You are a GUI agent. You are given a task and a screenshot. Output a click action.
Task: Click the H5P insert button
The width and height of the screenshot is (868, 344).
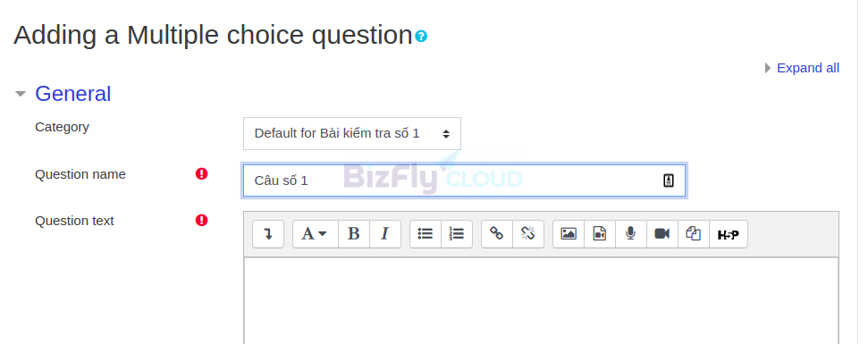[728, 234]
